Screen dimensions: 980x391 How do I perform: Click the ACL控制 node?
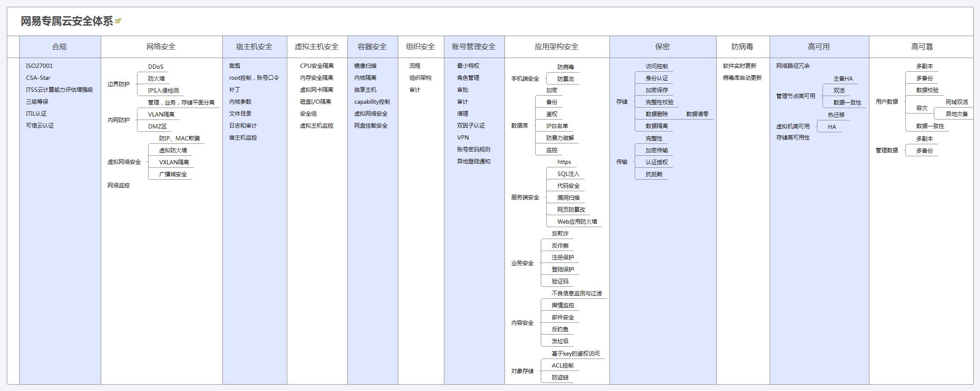click(x=563, y=365)
